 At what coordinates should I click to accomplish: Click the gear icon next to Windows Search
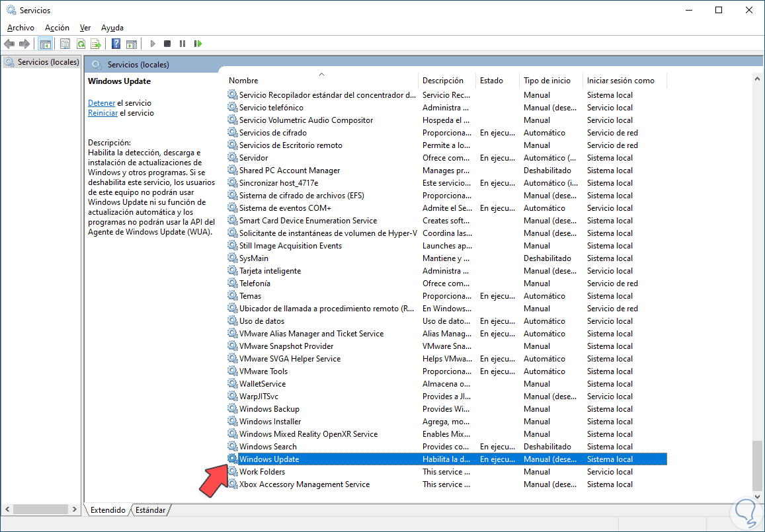tap(233, 446)
